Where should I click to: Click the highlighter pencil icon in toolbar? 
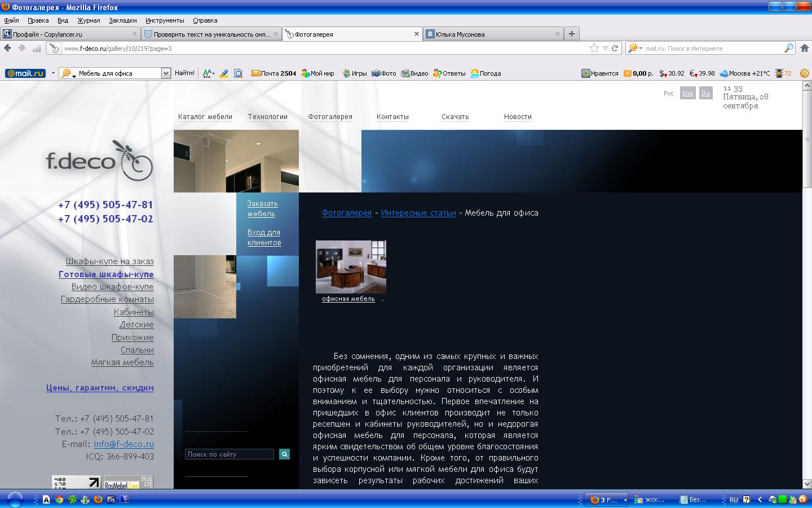[224, 73]
